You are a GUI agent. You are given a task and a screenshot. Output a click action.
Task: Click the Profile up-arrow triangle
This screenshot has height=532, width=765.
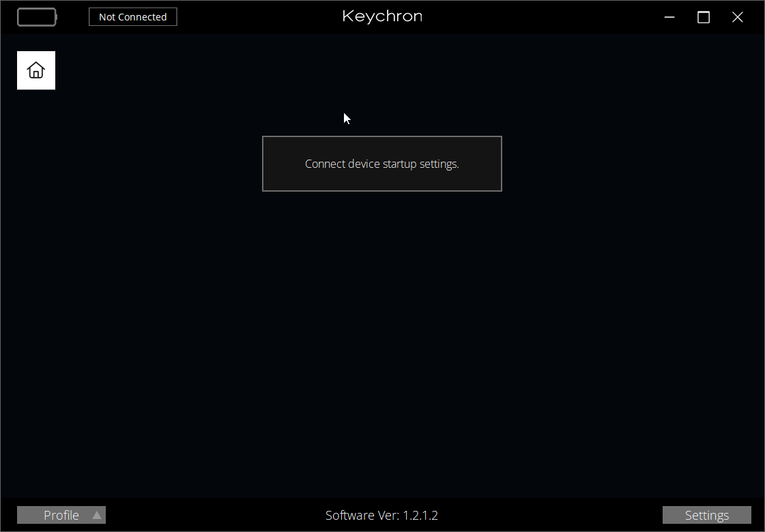pyautogui.click(x=97, y=515)
